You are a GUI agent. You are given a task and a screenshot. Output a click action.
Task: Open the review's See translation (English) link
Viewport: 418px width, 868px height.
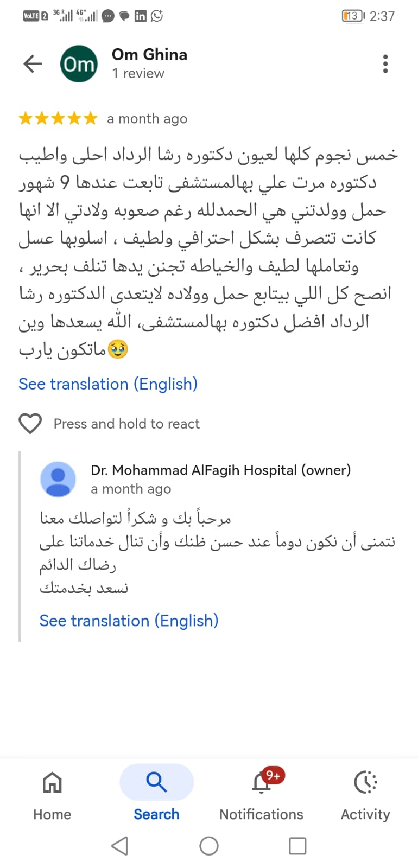click(108, 384)
